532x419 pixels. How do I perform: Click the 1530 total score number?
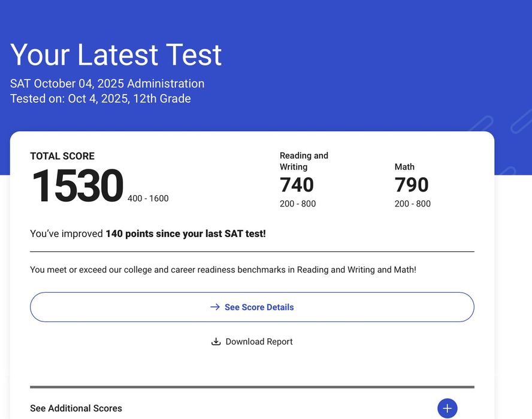tap(77, 186)
